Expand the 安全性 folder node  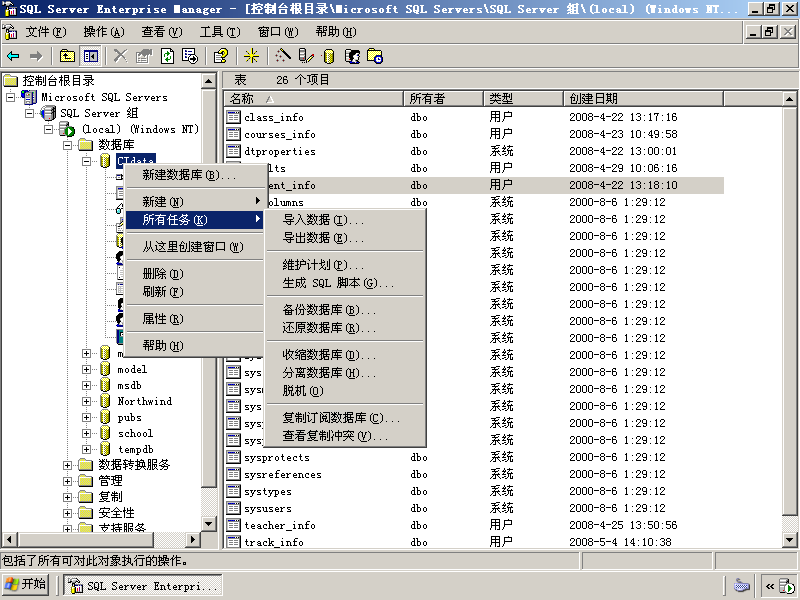coord(67,513)
